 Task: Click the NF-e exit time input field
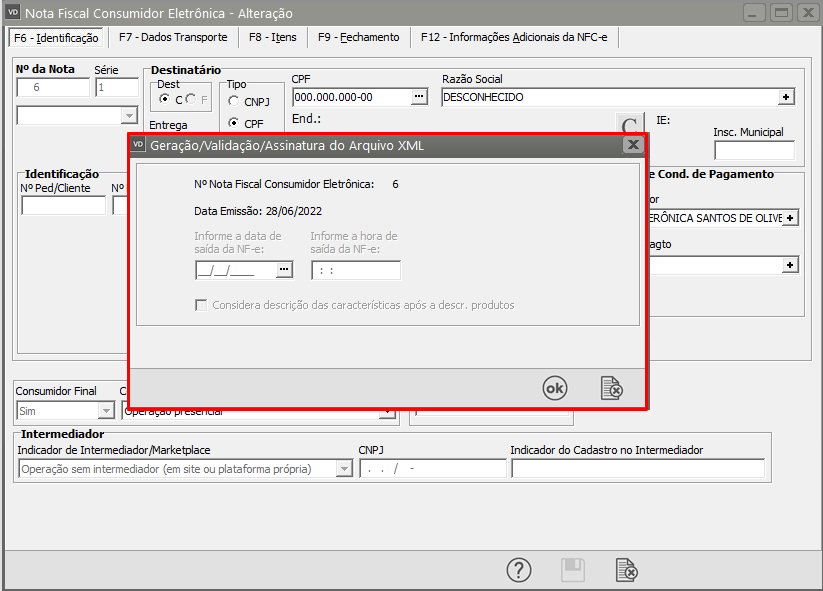click(356, 270)
